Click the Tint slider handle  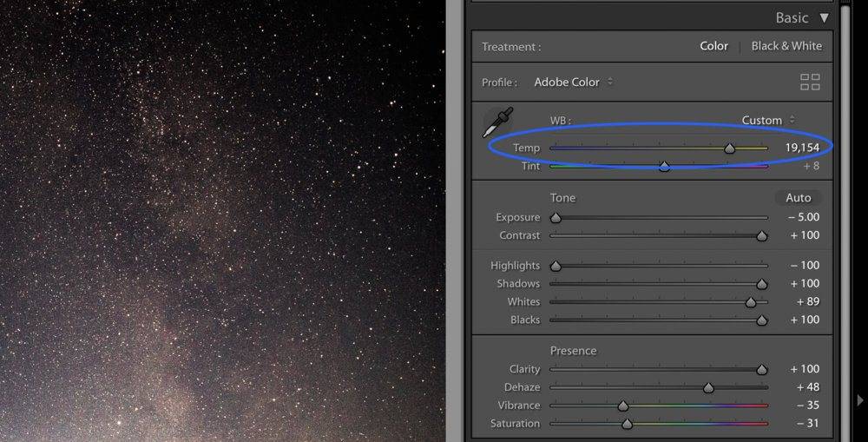tap(664, 167)
